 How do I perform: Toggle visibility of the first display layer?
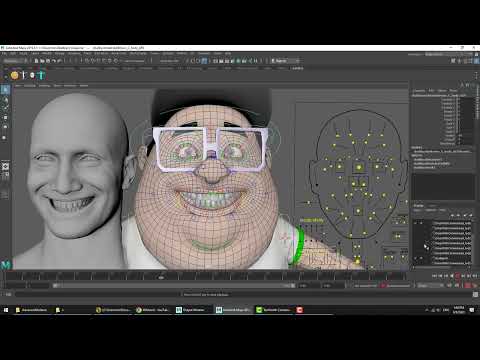point(416,223)
